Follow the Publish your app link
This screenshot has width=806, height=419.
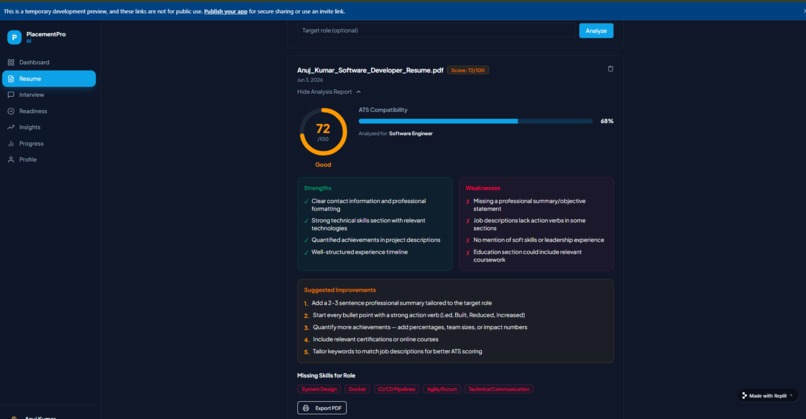(x=226, y=11)
